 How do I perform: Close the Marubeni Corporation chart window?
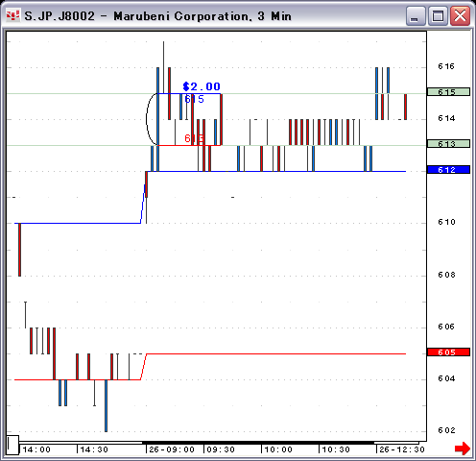click(460, 15)
